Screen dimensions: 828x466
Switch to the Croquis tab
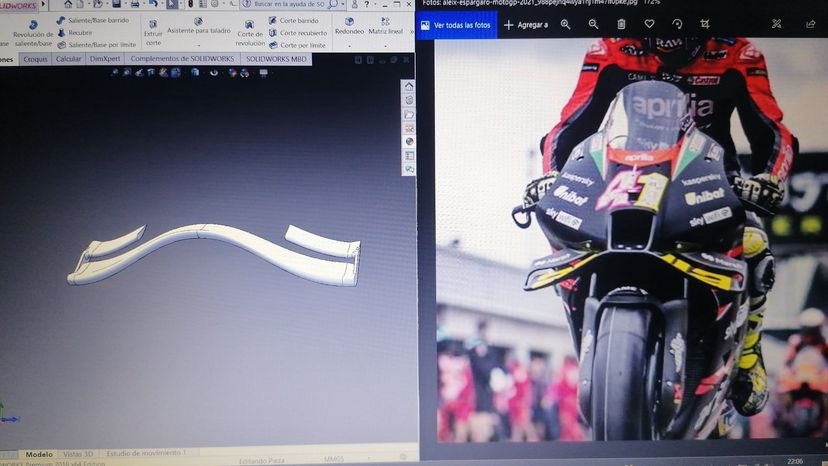tap(35, 59)
